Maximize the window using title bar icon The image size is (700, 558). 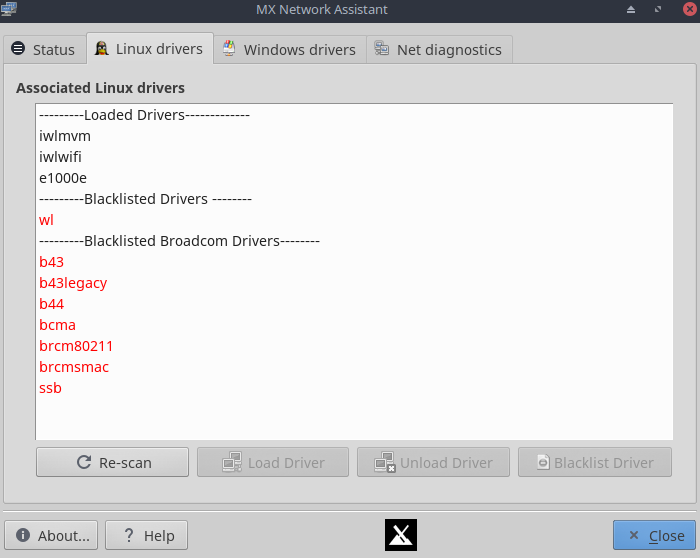tap(658, 9)
